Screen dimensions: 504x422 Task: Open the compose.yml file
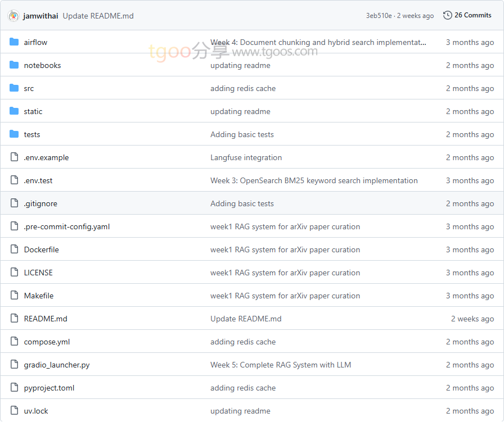click(47, 342)
